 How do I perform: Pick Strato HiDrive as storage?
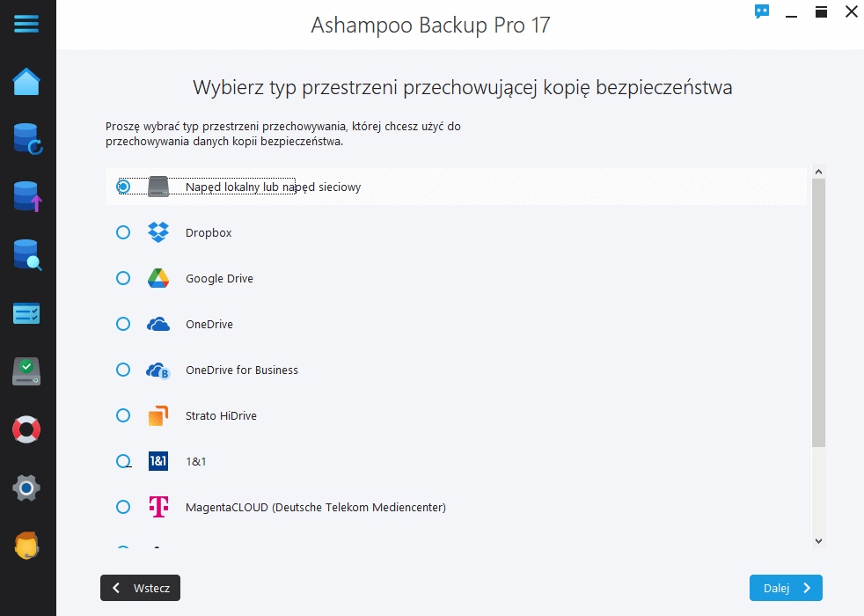pyautogui.click(x=123, y=415)
